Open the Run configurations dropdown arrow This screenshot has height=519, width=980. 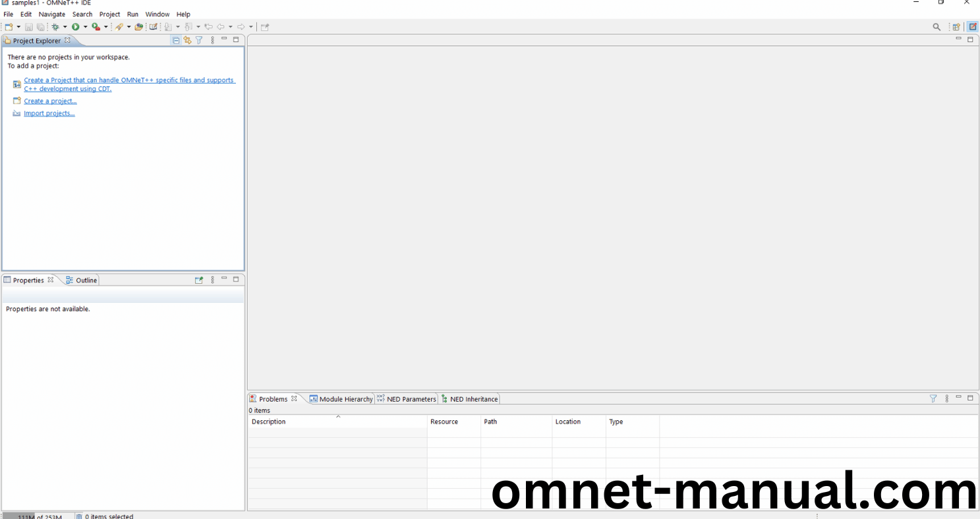[85, 27]
